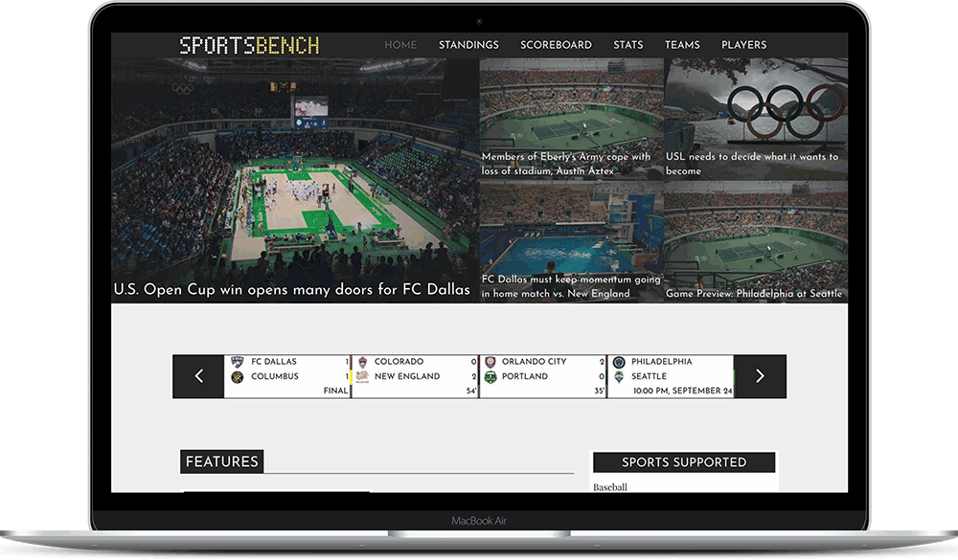Click the FEATURES section heading
The image size is (958, 560).
pyautogui.click(x=222, y=461)
